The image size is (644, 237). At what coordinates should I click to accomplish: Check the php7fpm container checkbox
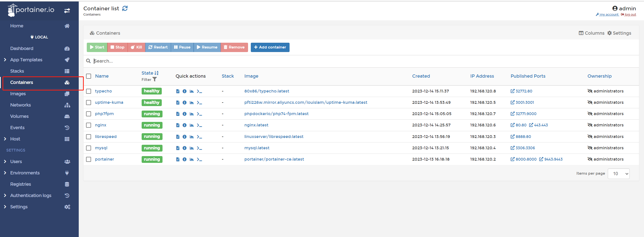89,114
